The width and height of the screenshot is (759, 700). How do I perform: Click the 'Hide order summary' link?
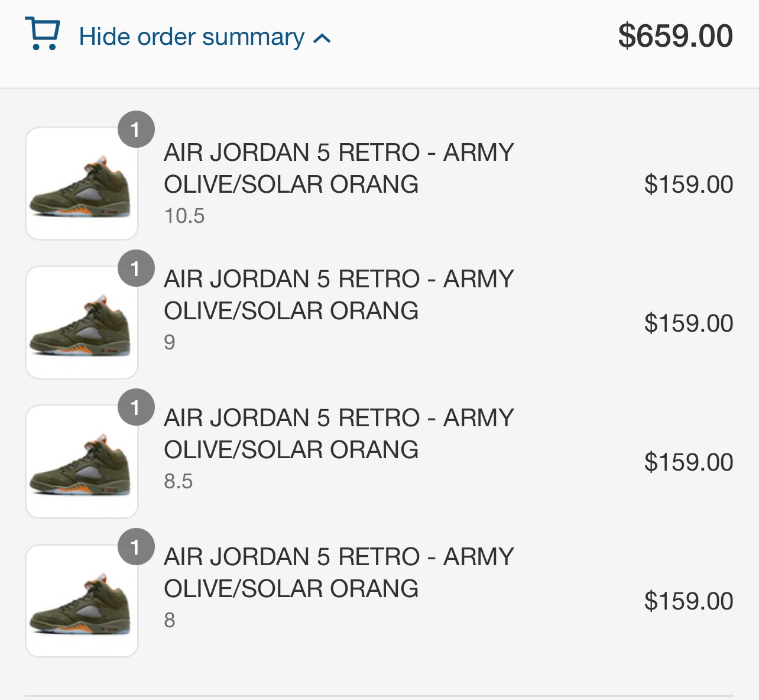coord(192,37)
